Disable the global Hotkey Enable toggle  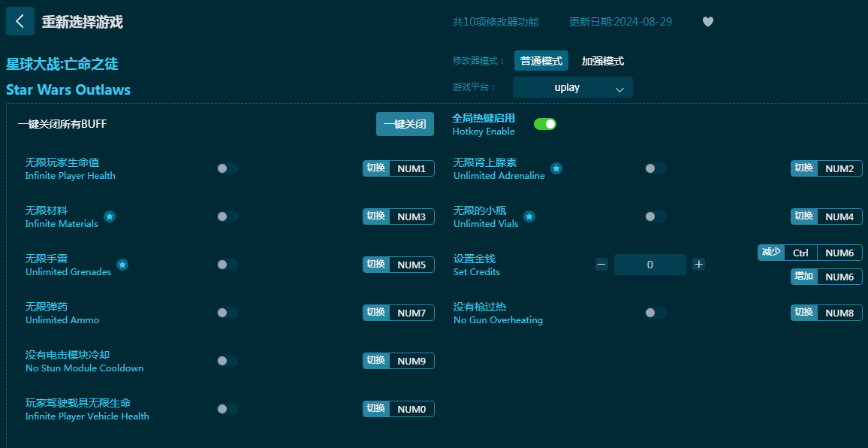click(544, 124)
